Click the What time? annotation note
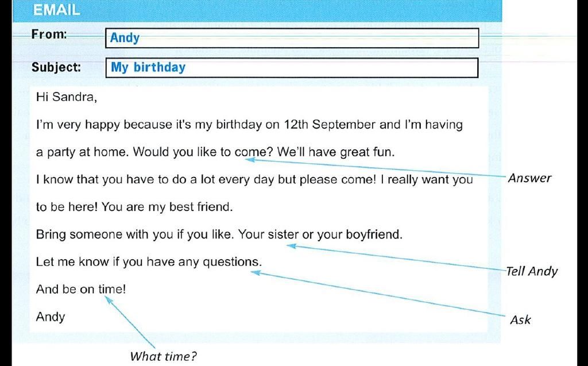The height and width of the screenshot is (366, 588). point(163,356)
